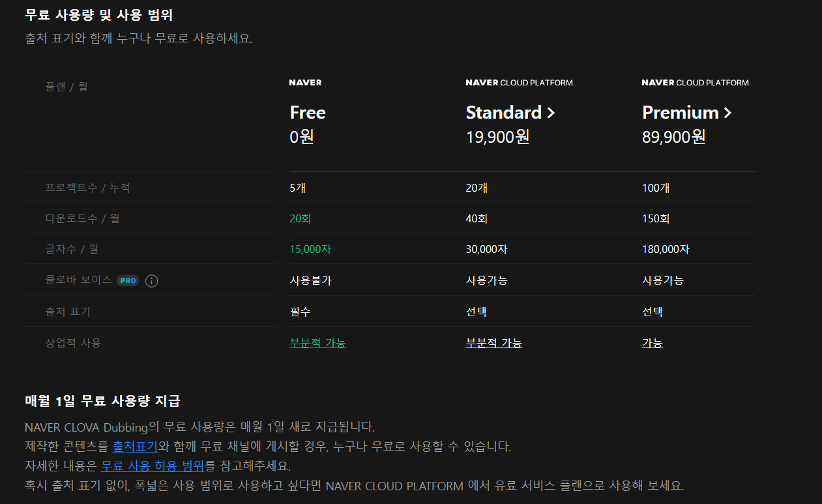The width and height of the screenshot is (822, 504).
Task: Click the PRO badge next to 클로바 보이스
Action: pos(128,280)
